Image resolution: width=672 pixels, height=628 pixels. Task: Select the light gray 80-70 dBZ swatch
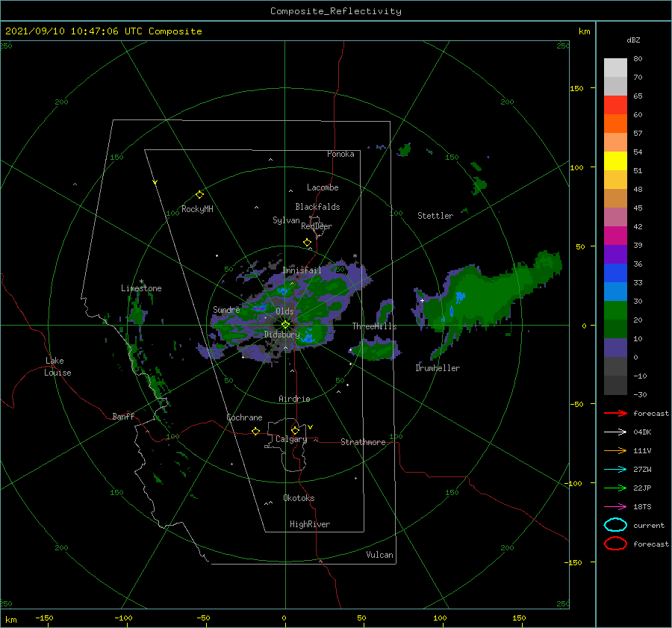(x=615, y=68)
